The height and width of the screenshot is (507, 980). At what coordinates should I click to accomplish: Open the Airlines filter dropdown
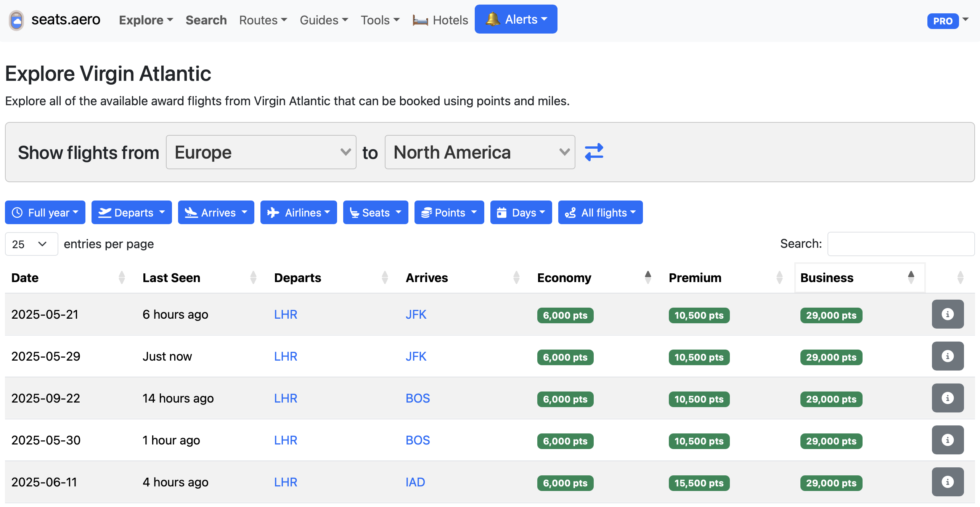[299, 212]
